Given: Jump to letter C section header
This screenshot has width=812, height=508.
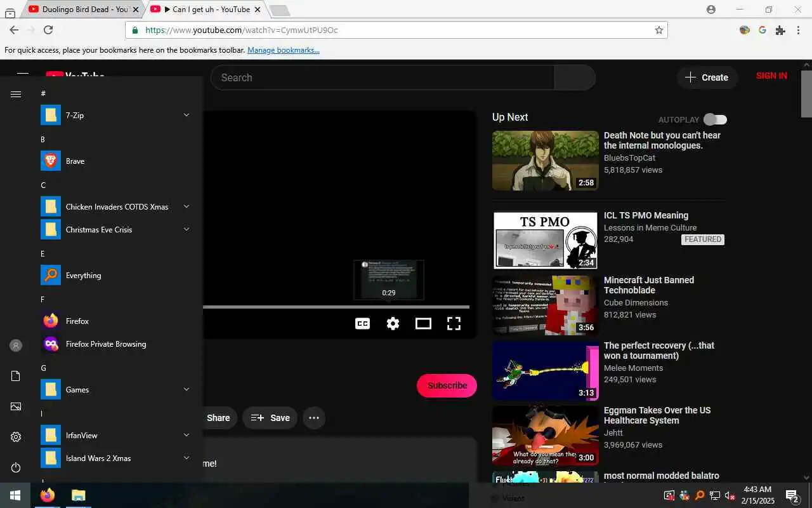Looking at the screenshot, I should (43, 185).
